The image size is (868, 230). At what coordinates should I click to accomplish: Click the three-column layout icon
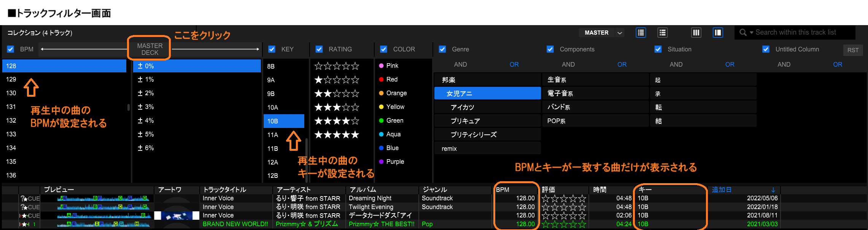[x=696, y=33]
